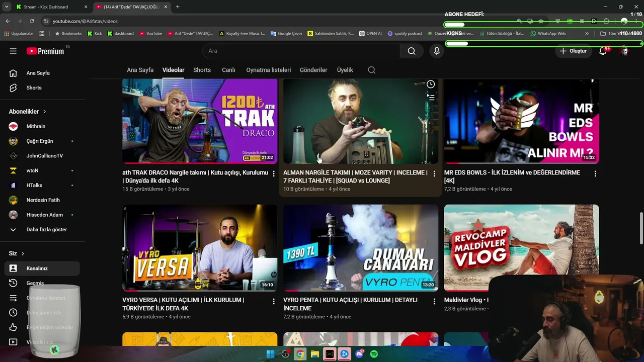The width and height of the screenshot is (644, 362).
Task: Open the Canlı channel tab
Action: [228, 70]
